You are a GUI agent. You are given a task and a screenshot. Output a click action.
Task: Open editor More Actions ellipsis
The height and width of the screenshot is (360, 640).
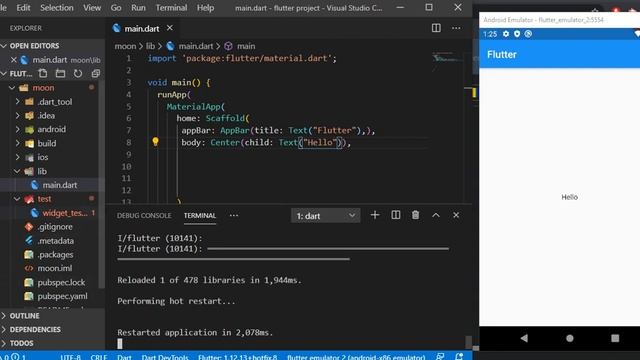pos(456,28)
